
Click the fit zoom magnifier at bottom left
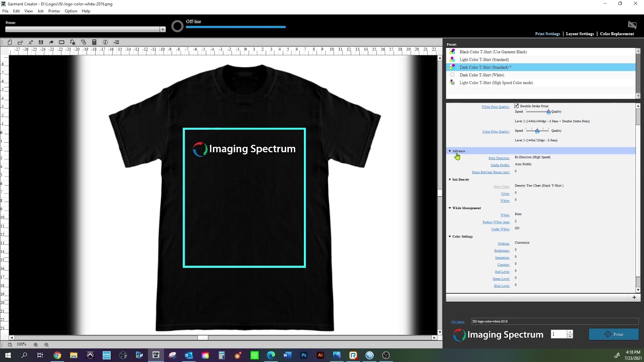click(10, 344)
